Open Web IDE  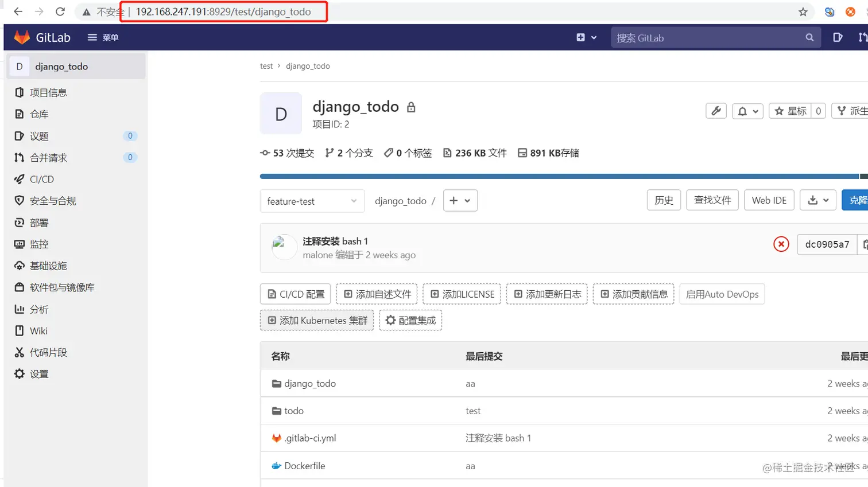[x=769, y=200]
